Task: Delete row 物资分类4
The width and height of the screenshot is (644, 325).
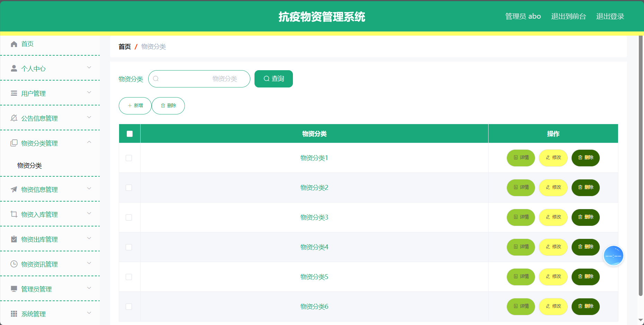Action: [x=585, y=247]
